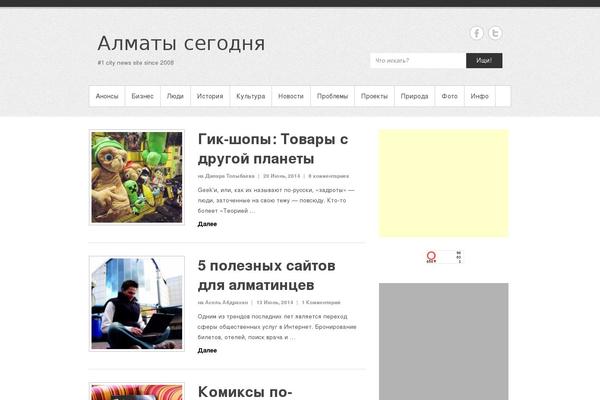Click the '#1 city news site since 2008' tagline
Viewport: 600px width, 400px height.
(x=135, y=62)
